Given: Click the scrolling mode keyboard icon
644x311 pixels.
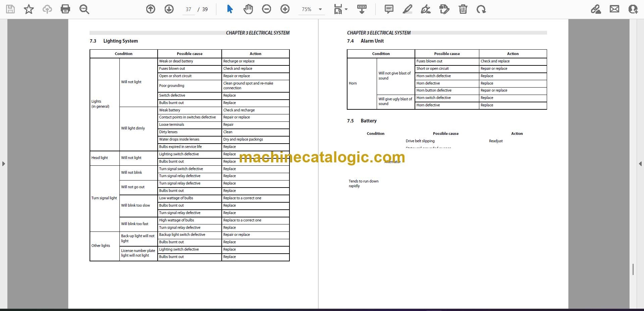Looking at the screenshot, I should pyautogui.click(x=362, y=9).
